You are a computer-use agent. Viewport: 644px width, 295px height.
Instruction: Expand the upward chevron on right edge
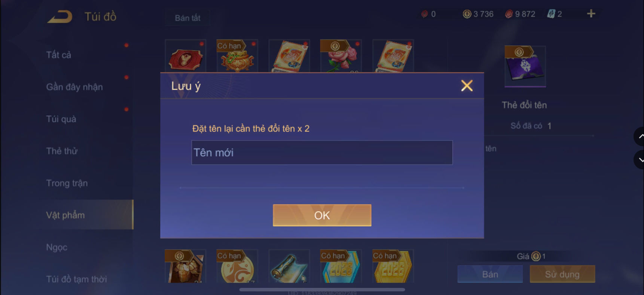click(640, 136)
